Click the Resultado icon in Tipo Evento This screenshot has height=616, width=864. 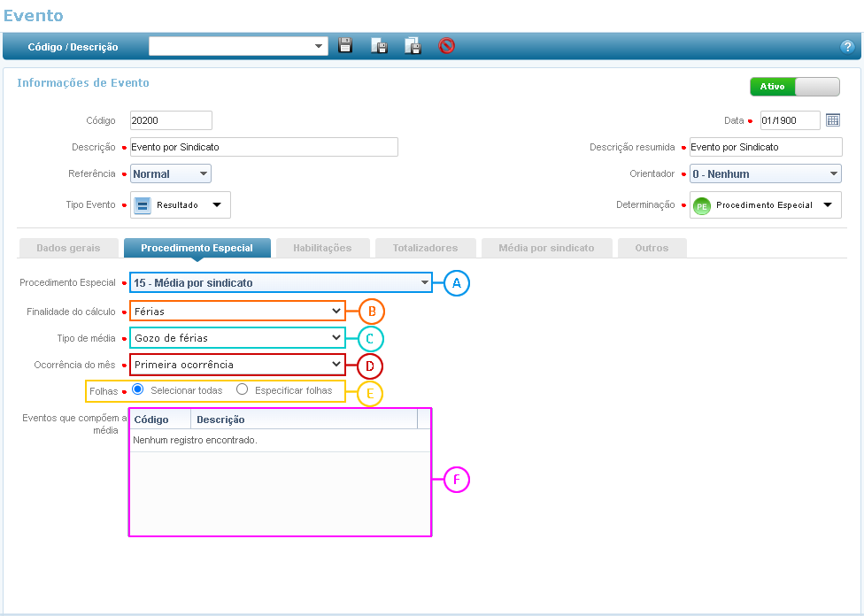point(143,205)
